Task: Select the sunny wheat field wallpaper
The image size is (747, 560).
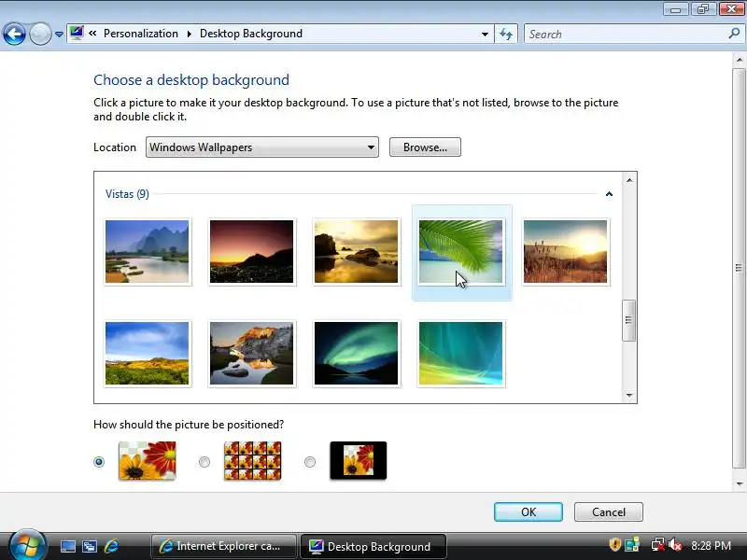Action: (565, 251)
